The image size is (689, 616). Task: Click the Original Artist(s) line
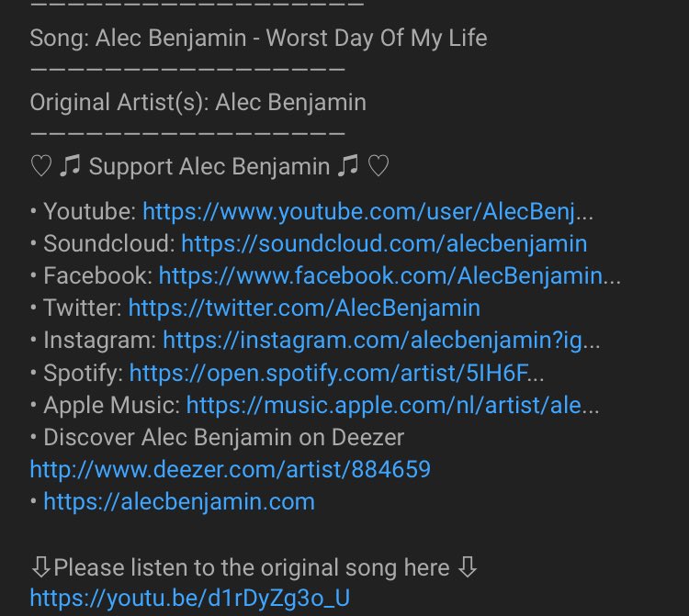pos(198,103)
